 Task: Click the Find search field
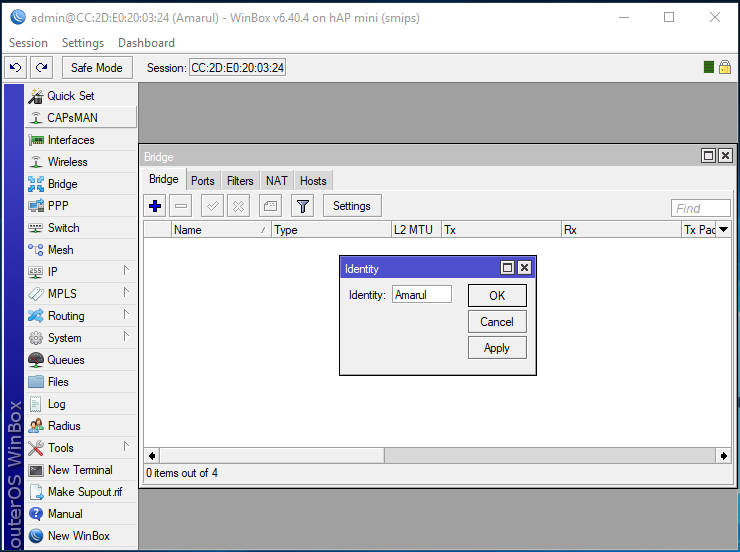tap(701, 208)
